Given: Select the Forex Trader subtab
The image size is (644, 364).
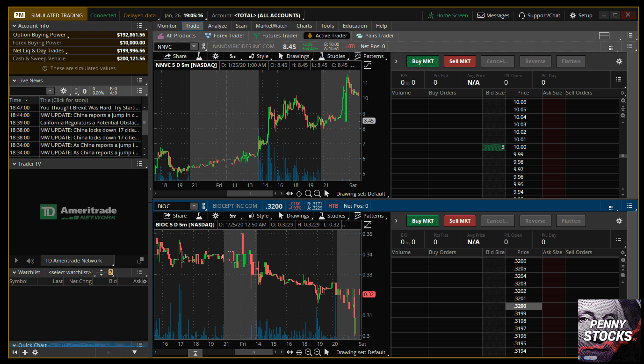Looking at the screenshot, I should click(x=224, y=36).
